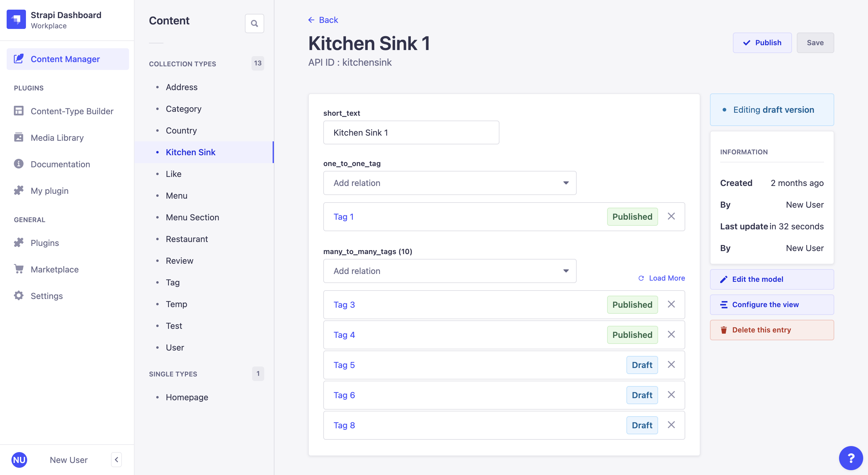The width and height of the screenshot is (868, 475).
Task: Open the Homepage single type
Action: [x=187, y=397]
